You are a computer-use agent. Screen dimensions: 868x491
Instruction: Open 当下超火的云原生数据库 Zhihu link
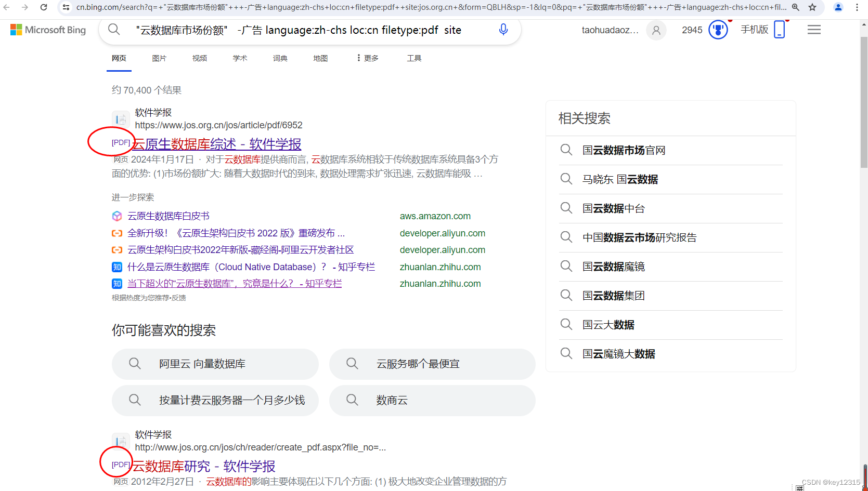[235, 284]
